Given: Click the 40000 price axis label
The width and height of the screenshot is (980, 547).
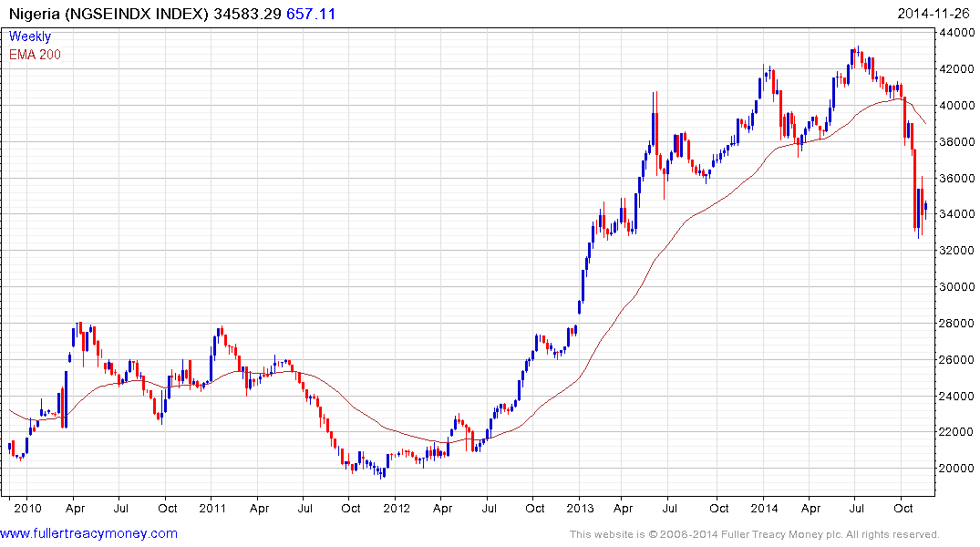Looking at the screenshot, I should pos(956,105).
